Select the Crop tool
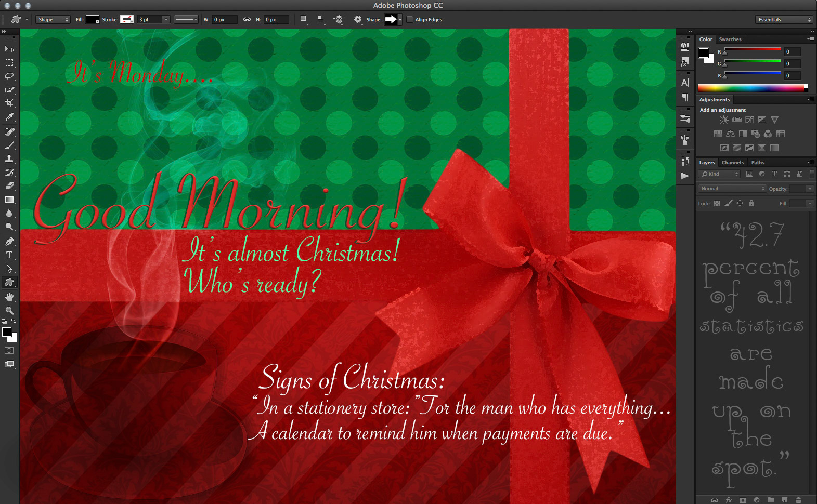The width and height of the screenshot is (817, 504). pos(9,103)
